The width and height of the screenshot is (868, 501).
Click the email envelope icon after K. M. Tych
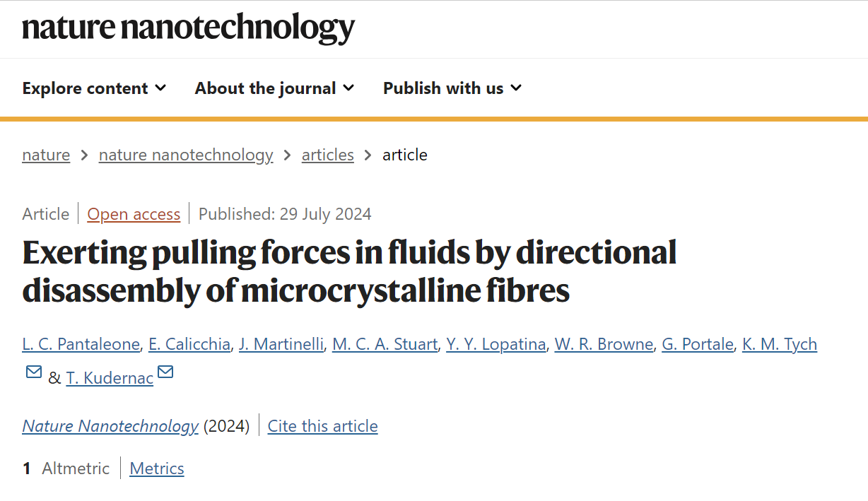(x=33, y=372)
